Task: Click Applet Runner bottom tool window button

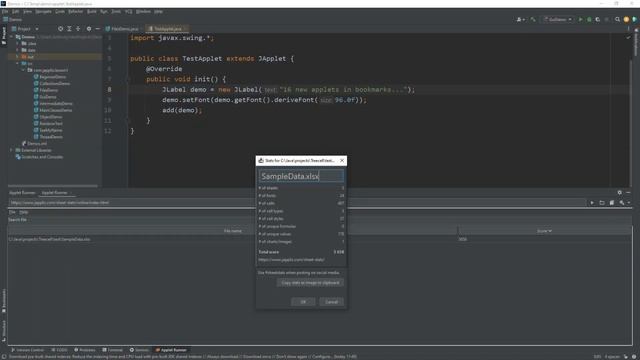Action: 171,350
